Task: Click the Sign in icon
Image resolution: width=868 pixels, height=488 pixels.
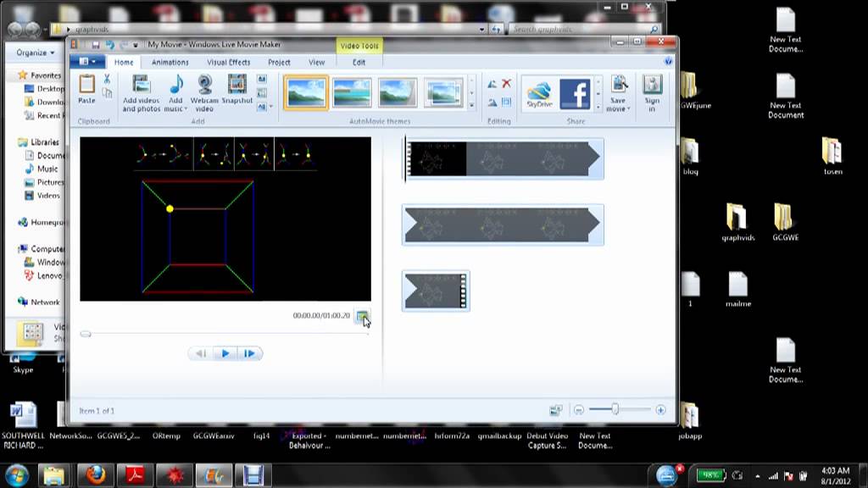Action: click(652, 93)
